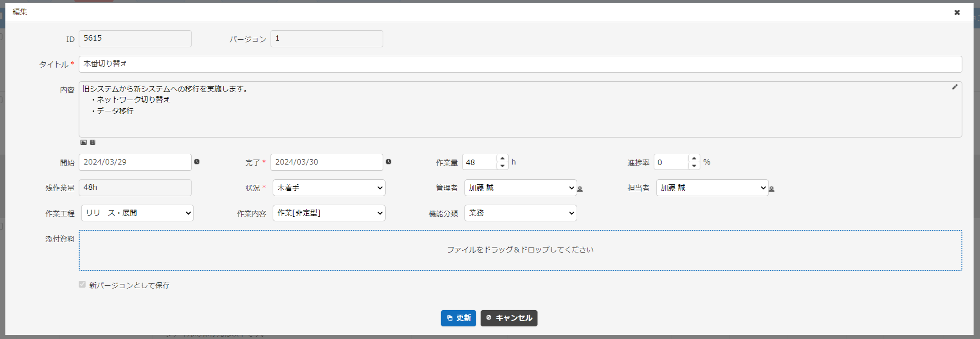980x339 pixels.
Task: Decrease 作業量 with the down arrow
Action: point(502,166)
